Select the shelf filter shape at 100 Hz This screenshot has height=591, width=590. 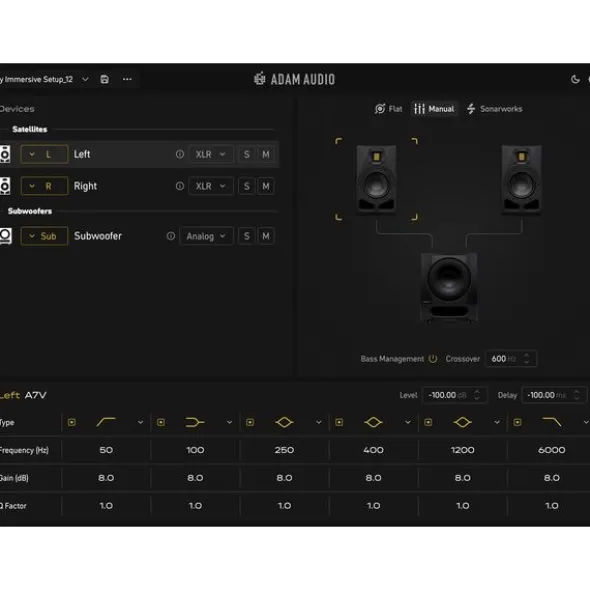click(x=195, y=422)
